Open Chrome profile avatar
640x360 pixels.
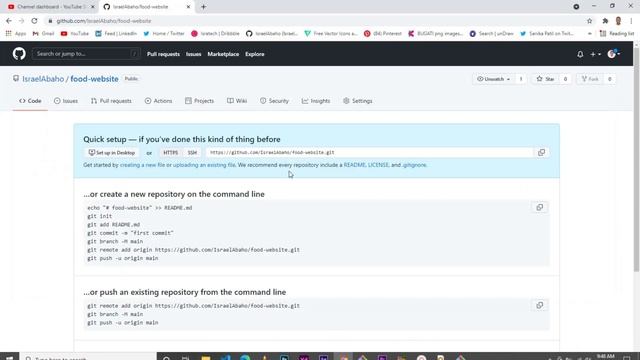coord(618,21)
